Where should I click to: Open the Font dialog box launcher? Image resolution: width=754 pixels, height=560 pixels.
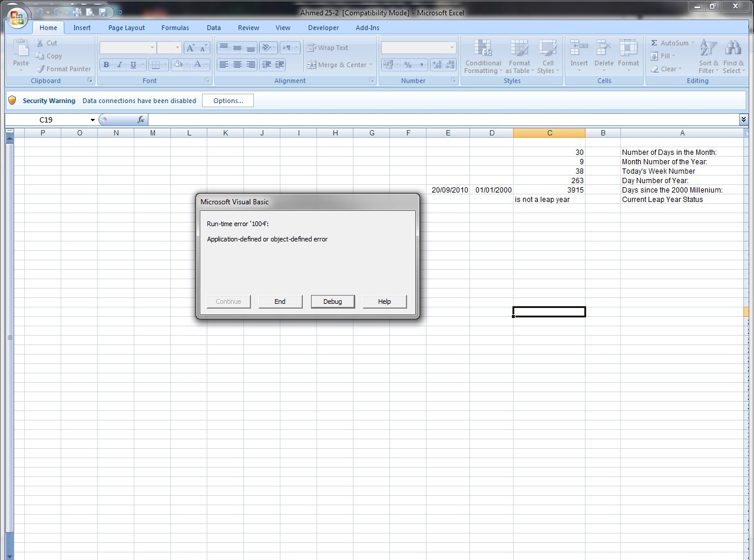pyautogui.click(x=207, y=81)
